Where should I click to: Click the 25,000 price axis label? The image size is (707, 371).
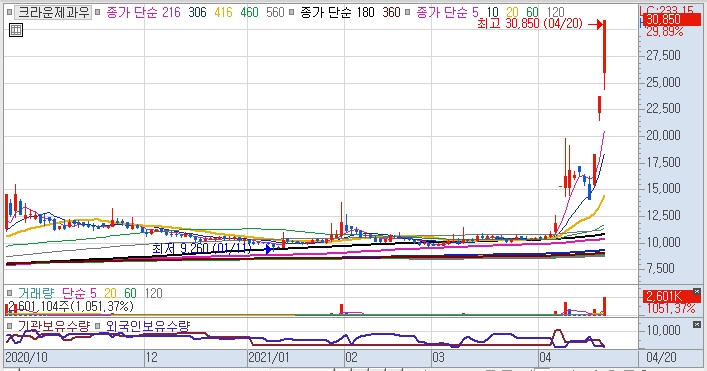(663, 82)
